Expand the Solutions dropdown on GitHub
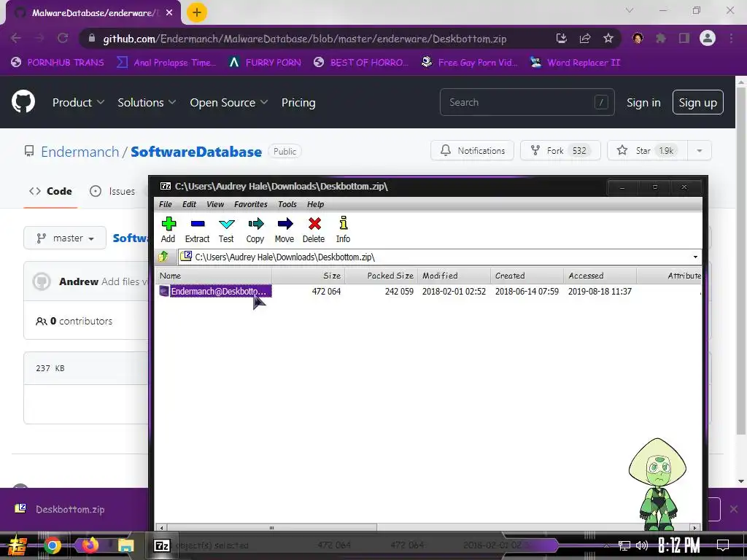The image size is (747, 560). tap(147, 102)
